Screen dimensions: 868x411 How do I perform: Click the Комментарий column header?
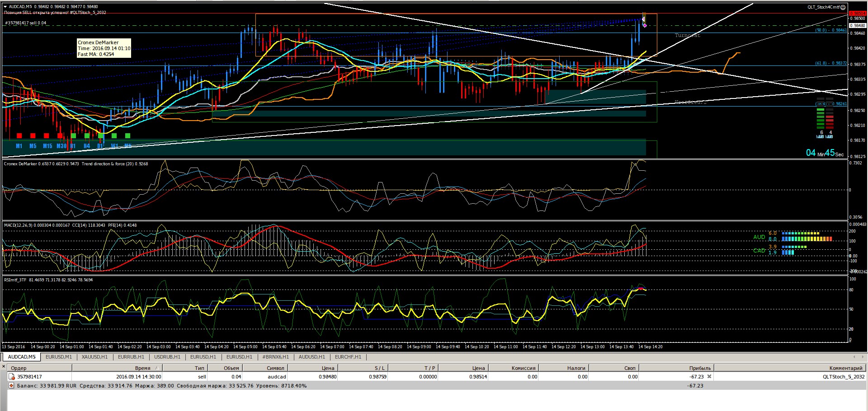tap(789, 368)
